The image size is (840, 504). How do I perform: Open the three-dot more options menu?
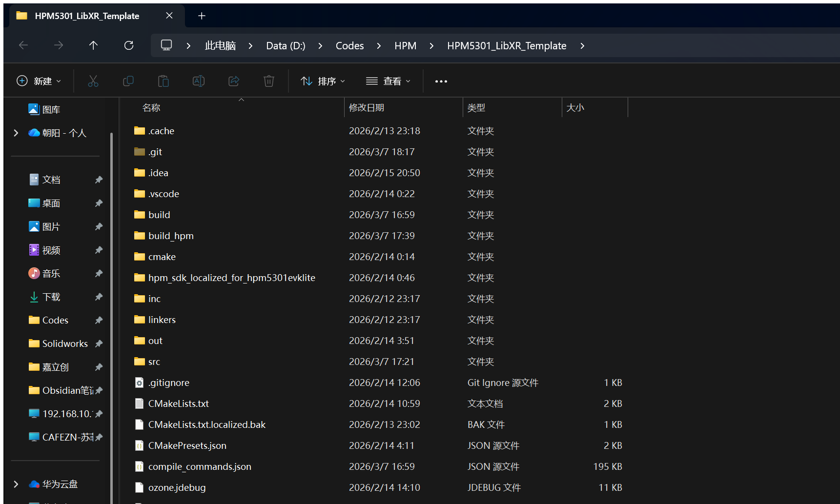pos(441,81)
